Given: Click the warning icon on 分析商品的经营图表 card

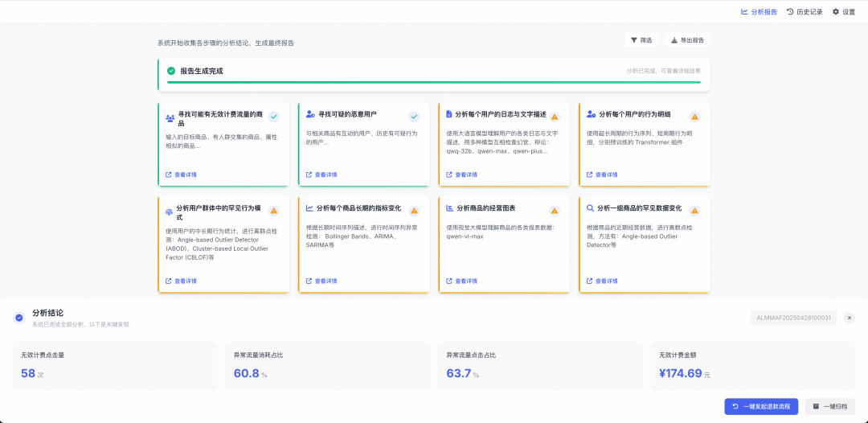Looking at the screenshot, I should [554, 211].
